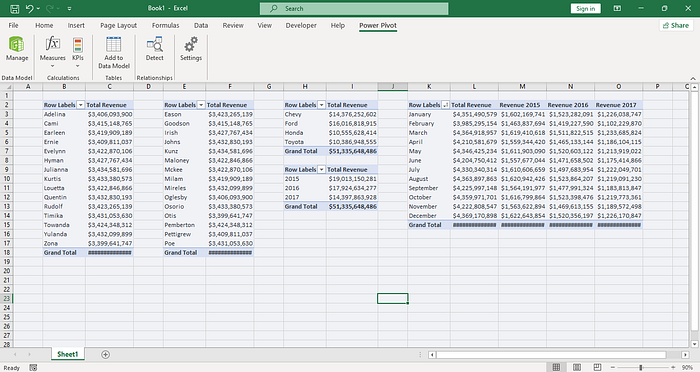Open the Manage data model window
The image size is (700, 372).
[x=17, y=49]
